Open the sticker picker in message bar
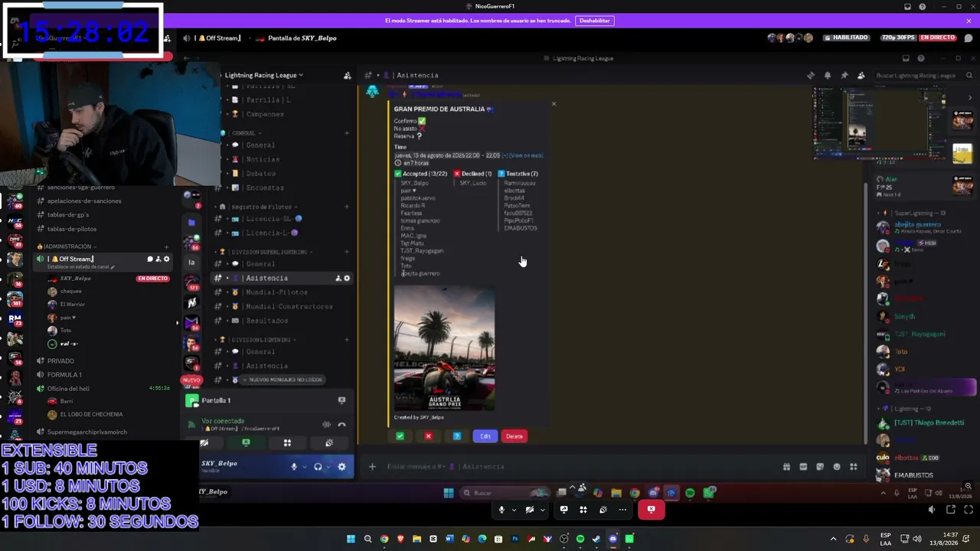 click(820, 466)
